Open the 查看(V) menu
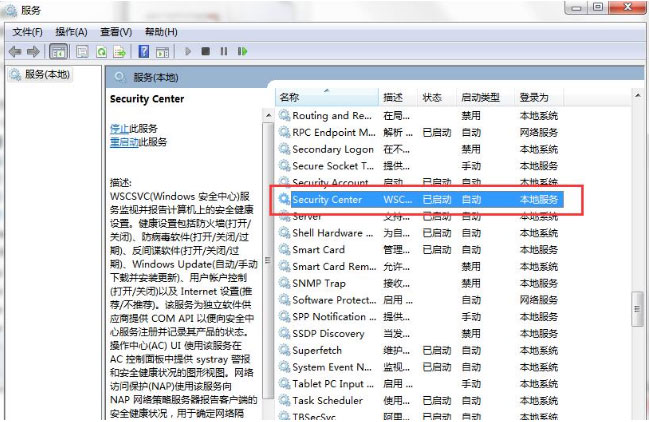The image size is (650, 422). [x=116, y=32]
